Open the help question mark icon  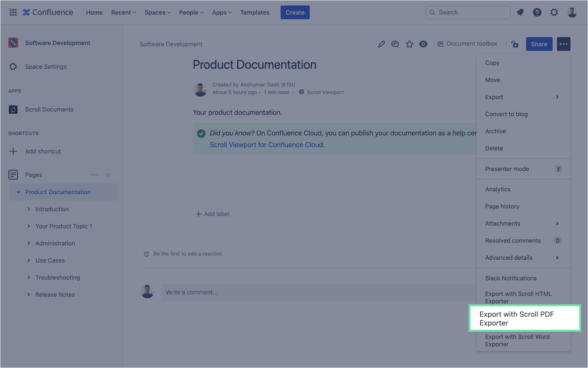[x=537, y=12]
